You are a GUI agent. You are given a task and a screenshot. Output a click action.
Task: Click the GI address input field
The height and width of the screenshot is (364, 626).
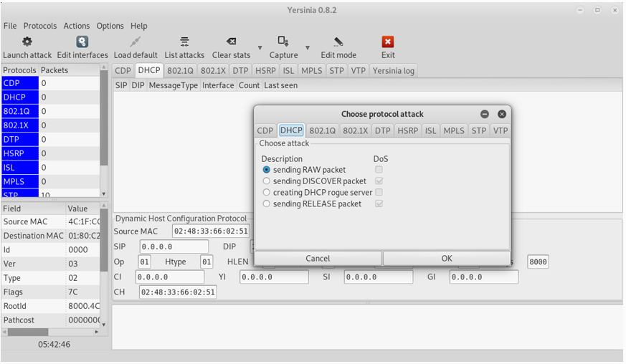click(484, 277)
